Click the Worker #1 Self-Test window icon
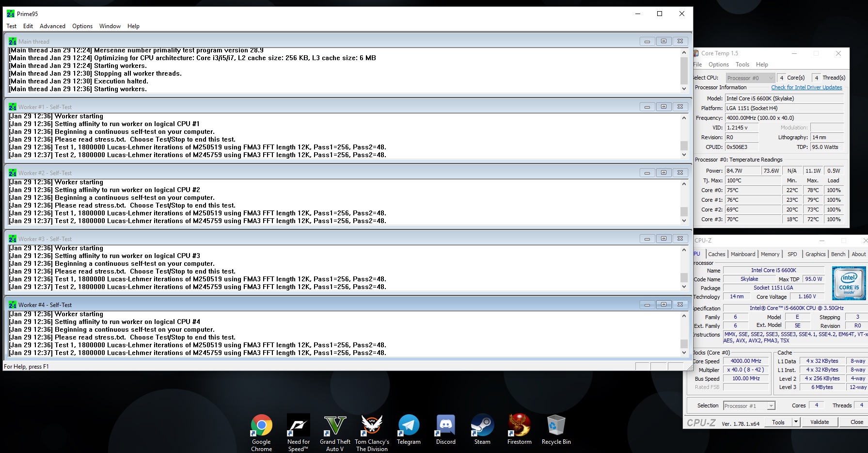The height and width of the screenshot is (453, 868). tap(13, 107)
